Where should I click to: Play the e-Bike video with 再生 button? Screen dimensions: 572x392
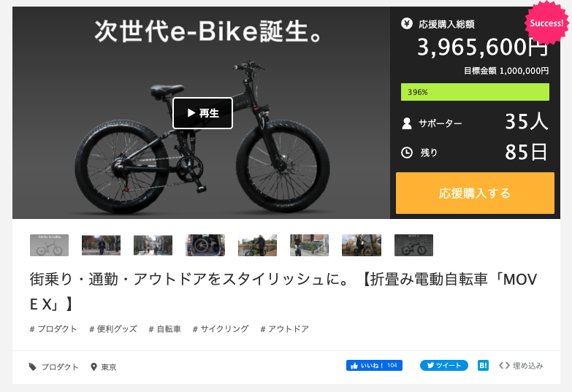202,113
